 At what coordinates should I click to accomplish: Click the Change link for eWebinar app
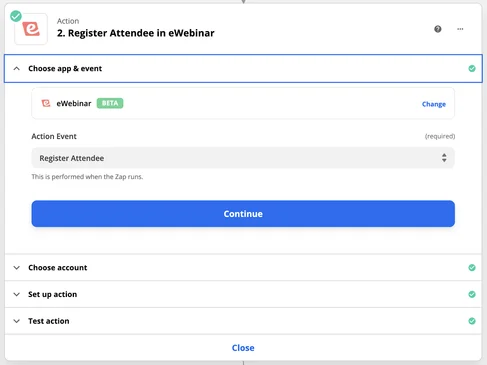pyautogui.click(x=434, y=104)
